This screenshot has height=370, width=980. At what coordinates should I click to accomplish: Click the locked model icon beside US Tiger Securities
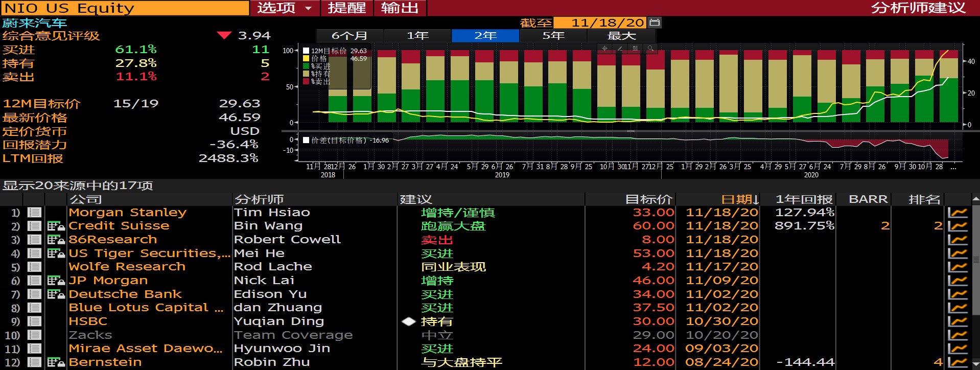[56, 253]
